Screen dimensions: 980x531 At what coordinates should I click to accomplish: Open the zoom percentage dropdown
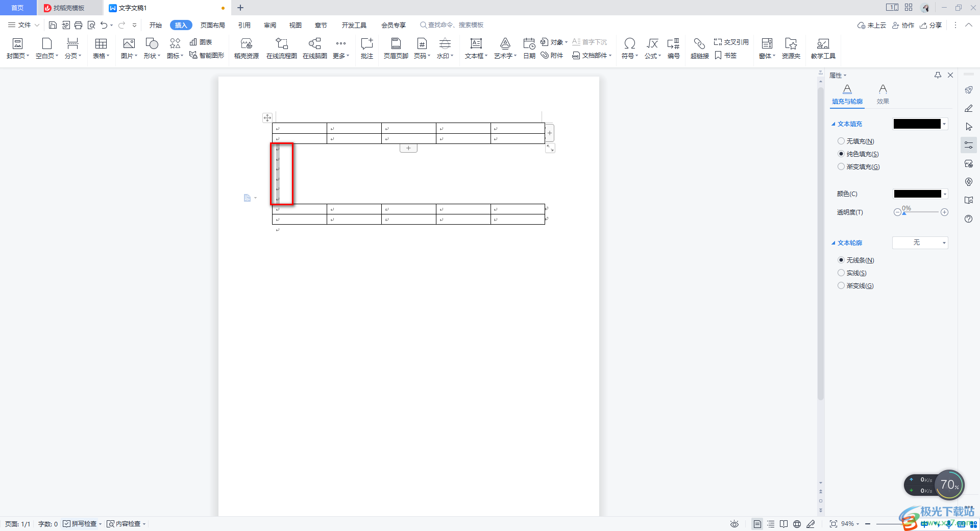(x=850, y=524)
